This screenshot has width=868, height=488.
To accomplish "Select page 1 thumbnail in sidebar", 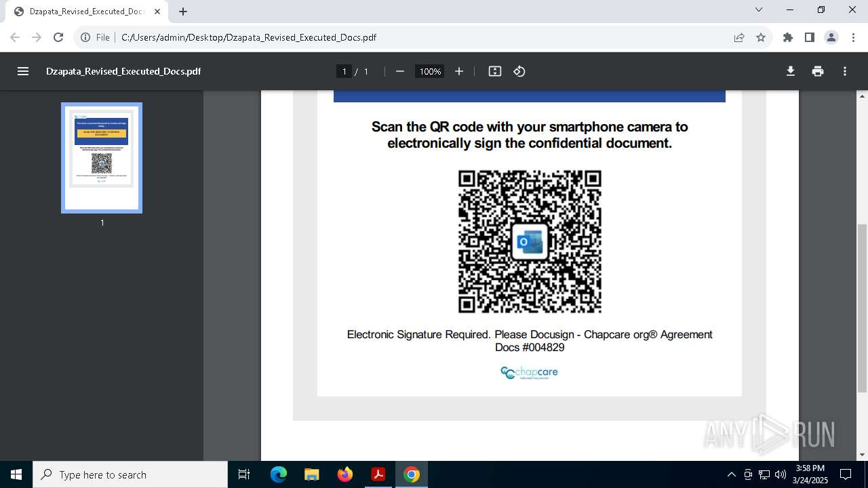I will 102,158.
